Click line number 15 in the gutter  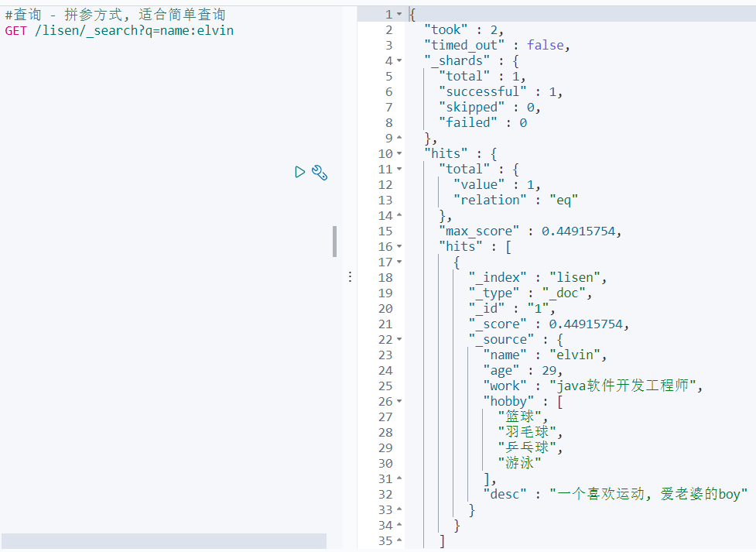click(385, 231)
